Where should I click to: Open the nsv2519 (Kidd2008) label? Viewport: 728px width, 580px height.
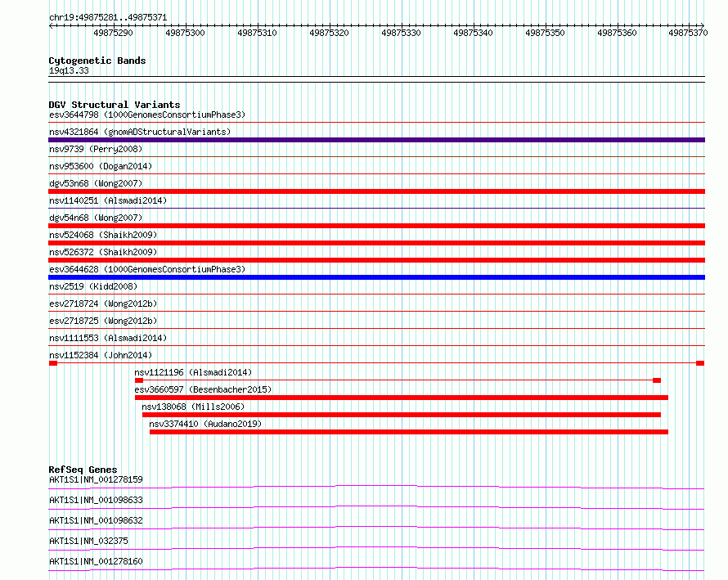coord(93,286)
